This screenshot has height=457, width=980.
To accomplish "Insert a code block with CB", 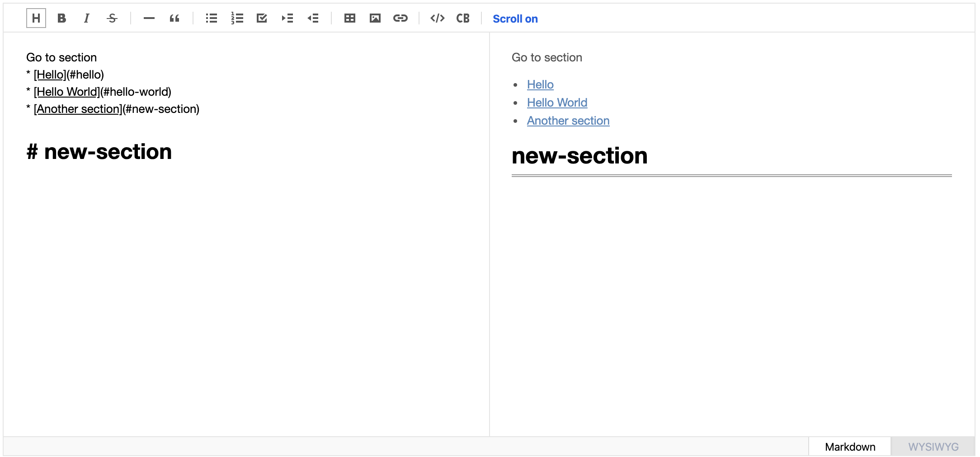I will pos(462,19).
